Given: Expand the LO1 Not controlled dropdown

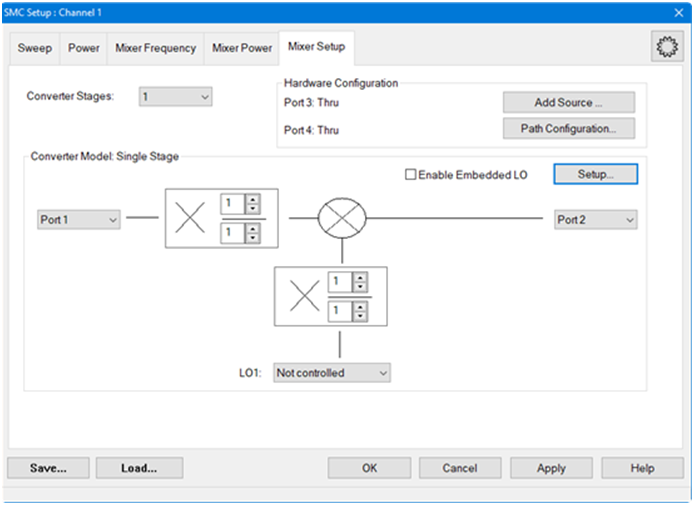Looking at the screenshot, I should click(x=332, y=373).
